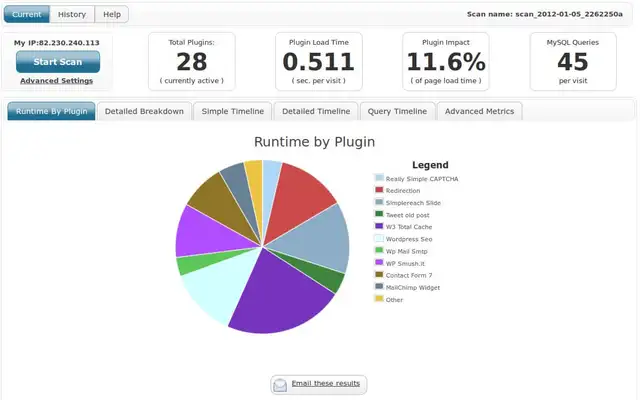Click the Contact Form 7 legend label
640x400 pixels.
pyautogui.click(x=409, y=276)
